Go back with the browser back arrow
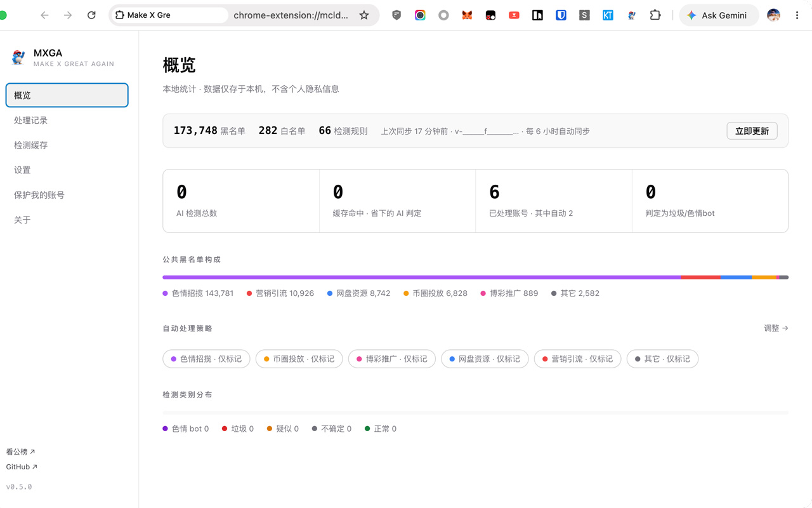This screenshot has height=508, width=812. coord(44,15)
